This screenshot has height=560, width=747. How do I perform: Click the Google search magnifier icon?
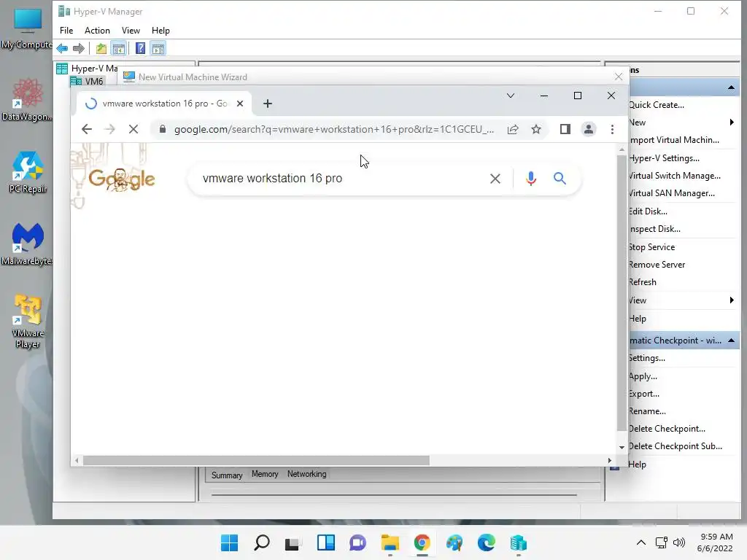(560, 179)
